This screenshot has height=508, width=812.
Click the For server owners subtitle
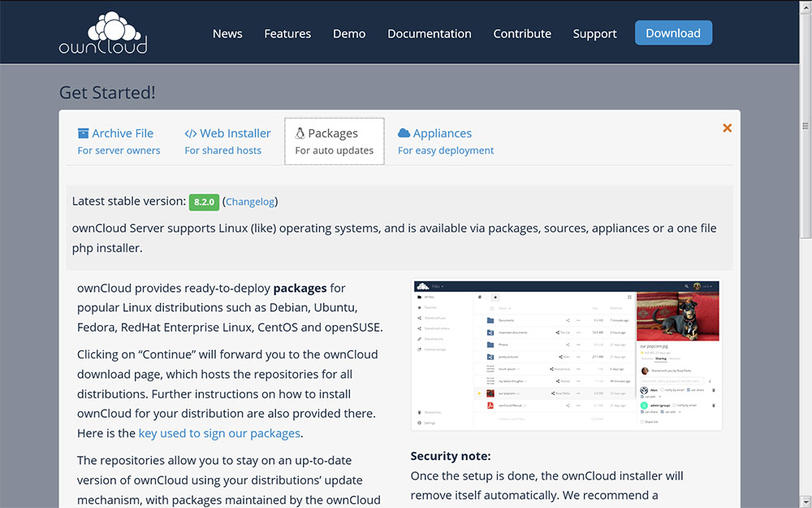click(119, 150)
